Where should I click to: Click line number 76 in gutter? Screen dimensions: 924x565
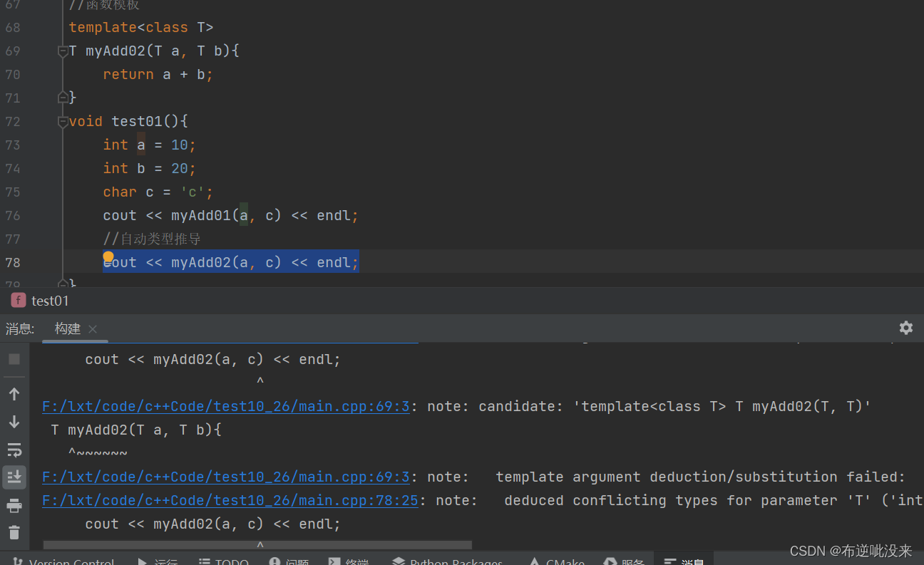[13, 216]
